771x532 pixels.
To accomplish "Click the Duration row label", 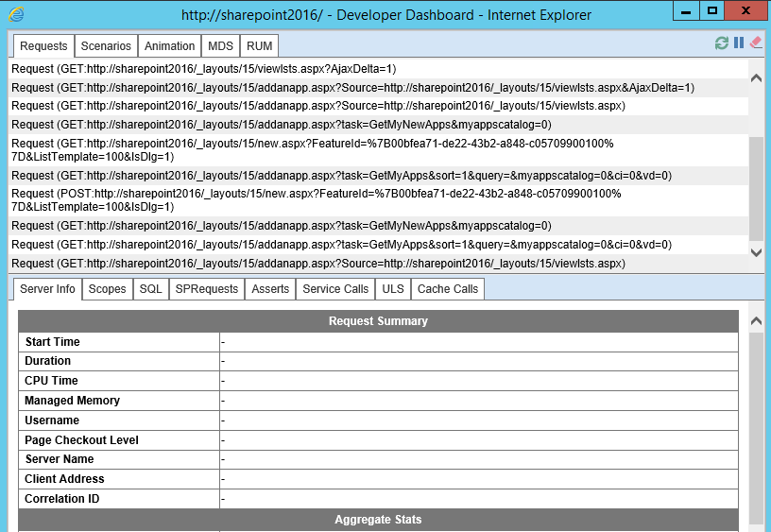I will pyautogui.click(x=47, y=361).
